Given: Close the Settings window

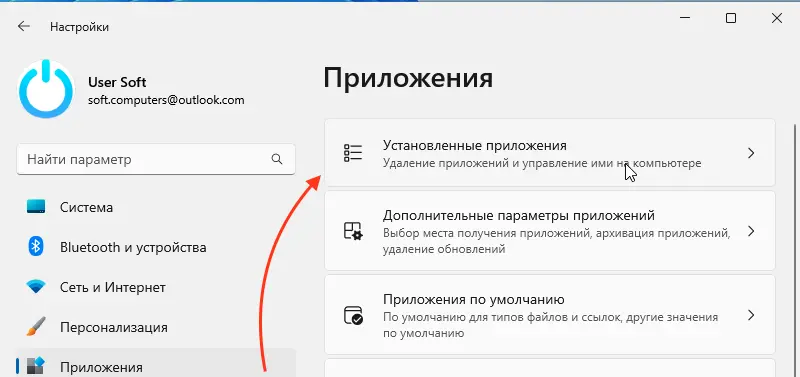Looking at the screenshot, I should [x=777, y=18].
